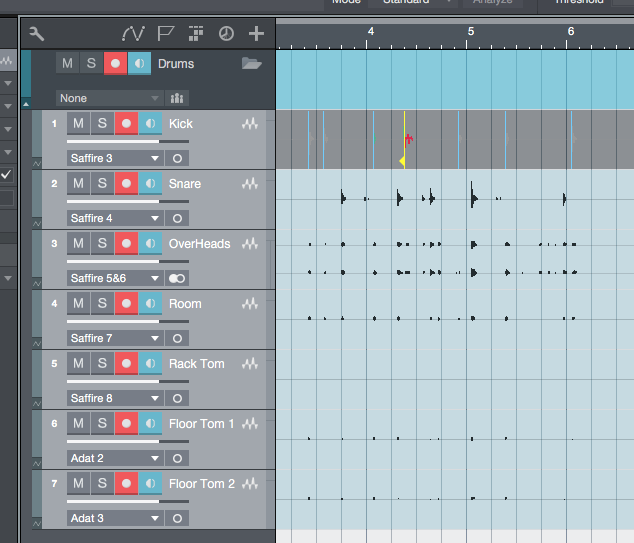Image resolution: width=634 pixels, height=543 pixels.
Task: Click the track list grid icon
Action: (196, 33)
